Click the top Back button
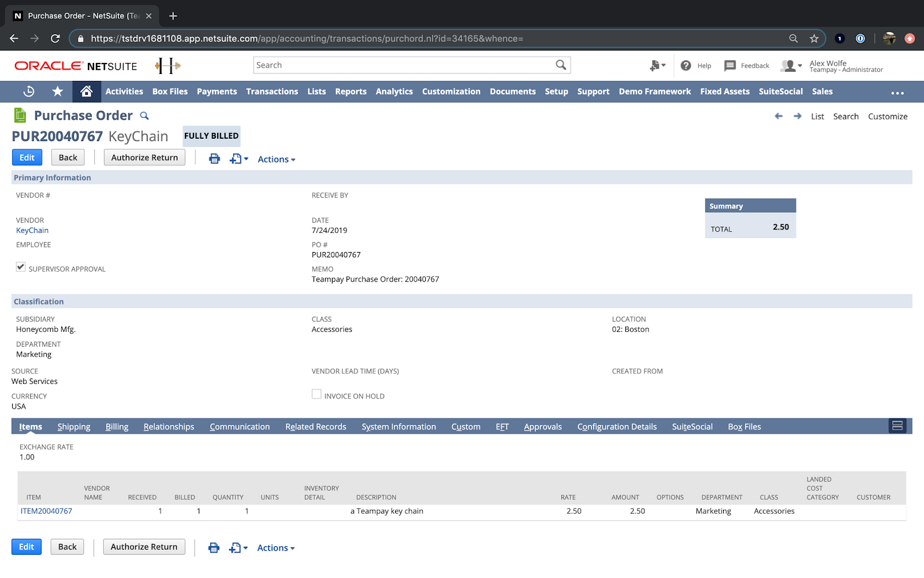924x578 pixels. [x=68, y=157]
